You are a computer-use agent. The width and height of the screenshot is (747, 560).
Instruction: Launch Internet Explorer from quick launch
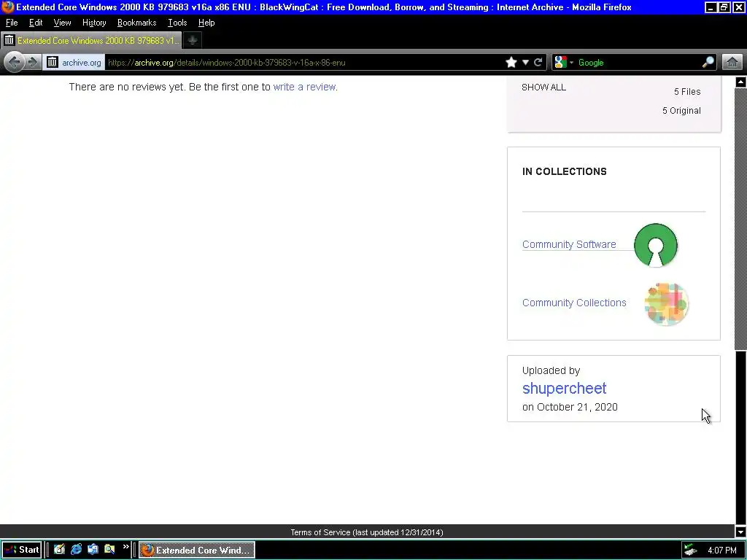click(76, 550)
